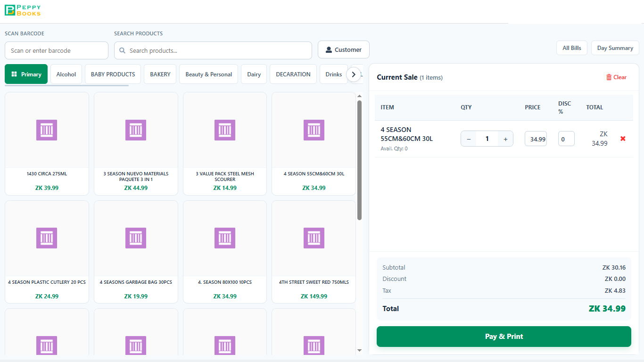Open All Bills
Image resolution: width=644 pixels, height=362 pixels.
click(572, 48)
